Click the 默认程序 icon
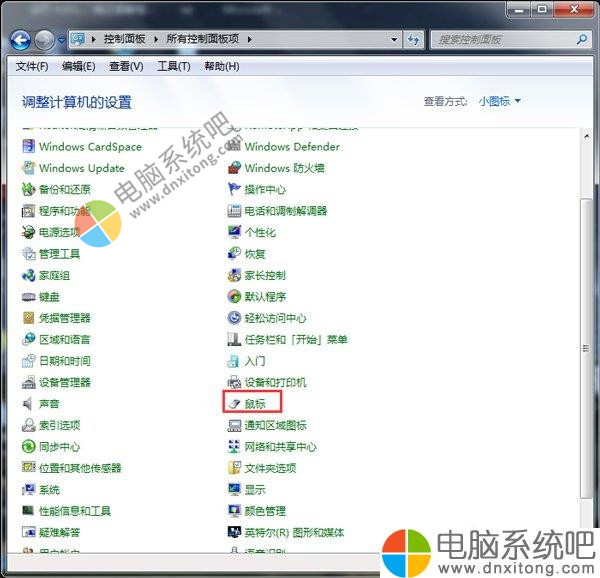600x578 pixels. point(234,296)
